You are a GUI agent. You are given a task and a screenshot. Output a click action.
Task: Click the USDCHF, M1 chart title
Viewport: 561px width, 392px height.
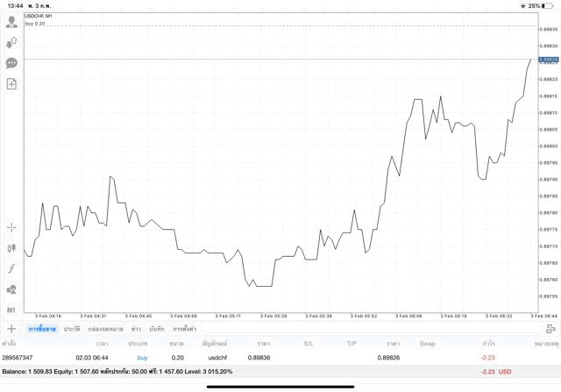(x=39, y=16)
